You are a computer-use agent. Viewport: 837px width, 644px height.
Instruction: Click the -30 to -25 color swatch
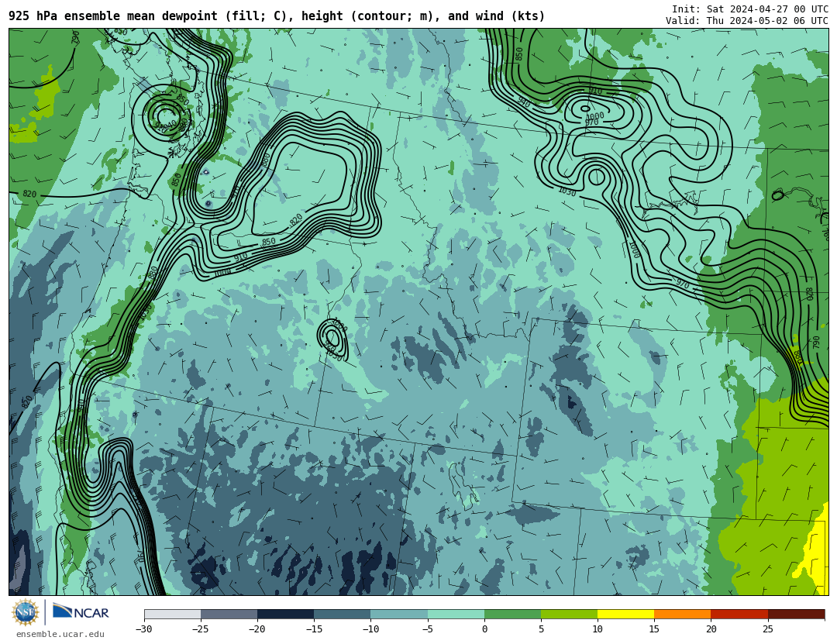tap(172, 614)
